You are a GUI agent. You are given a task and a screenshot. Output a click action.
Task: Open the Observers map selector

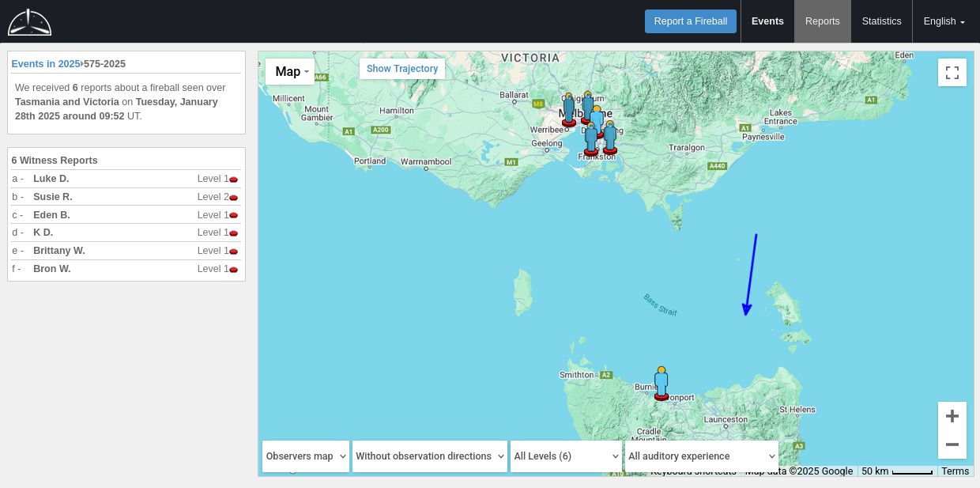[x=305, y=456]
